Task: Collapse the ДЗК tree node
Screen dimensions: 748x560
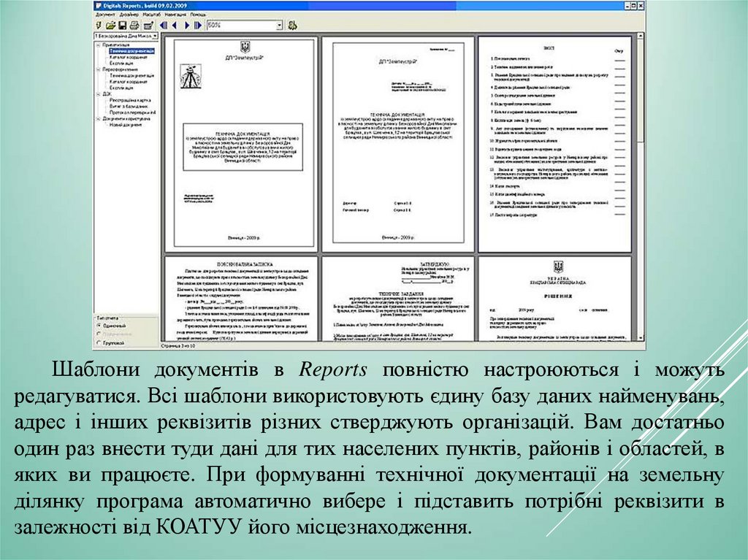Action: [x=99, y=94]
